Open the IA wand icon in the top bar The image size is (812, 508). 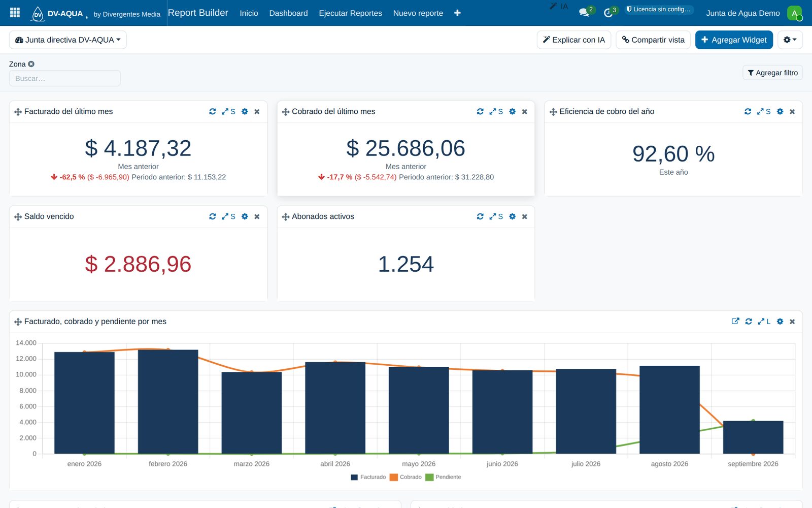tap(559, 6)
